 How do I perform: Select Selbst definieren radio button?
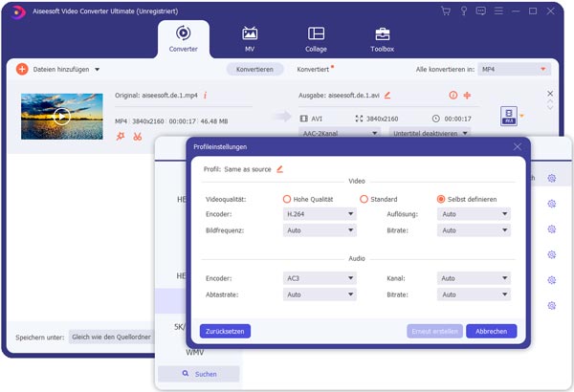click(x=440, y=199)
